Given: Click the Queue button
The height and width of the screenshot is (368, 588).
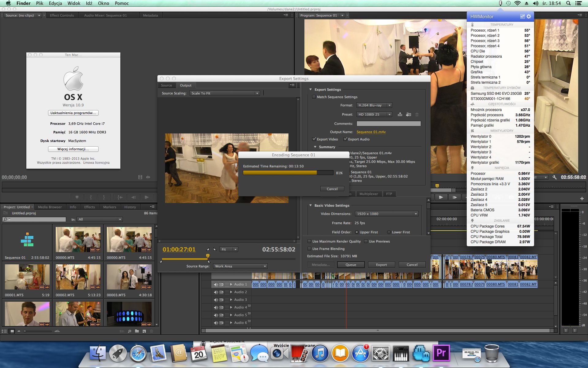Looking at the screenshot, I should [351, 265].
